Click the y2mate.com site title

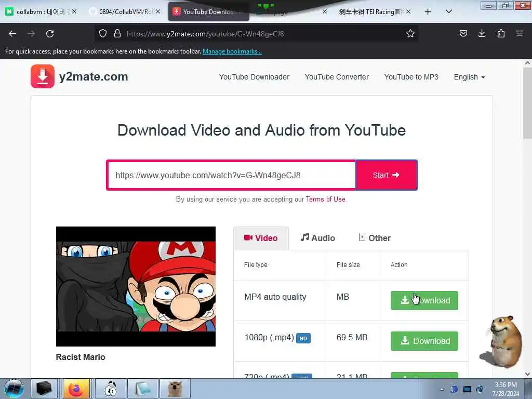click(94, 77)
